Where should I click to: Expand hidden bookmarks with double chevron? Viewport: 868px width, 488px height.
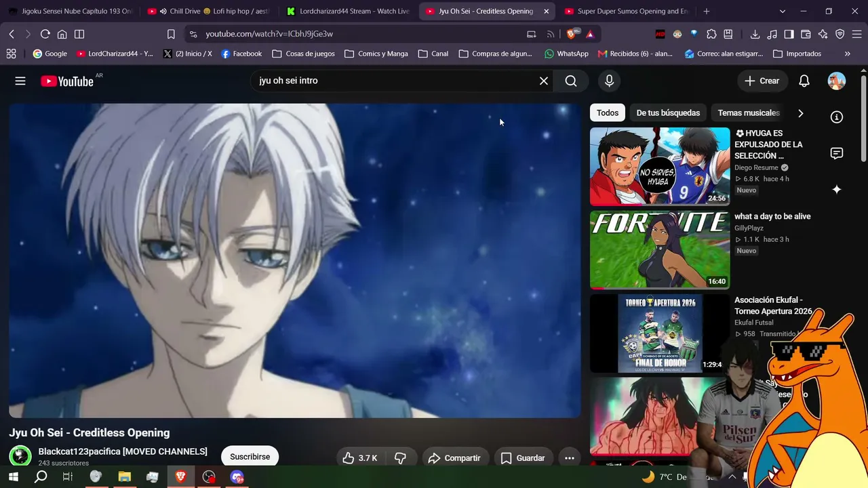847,54
